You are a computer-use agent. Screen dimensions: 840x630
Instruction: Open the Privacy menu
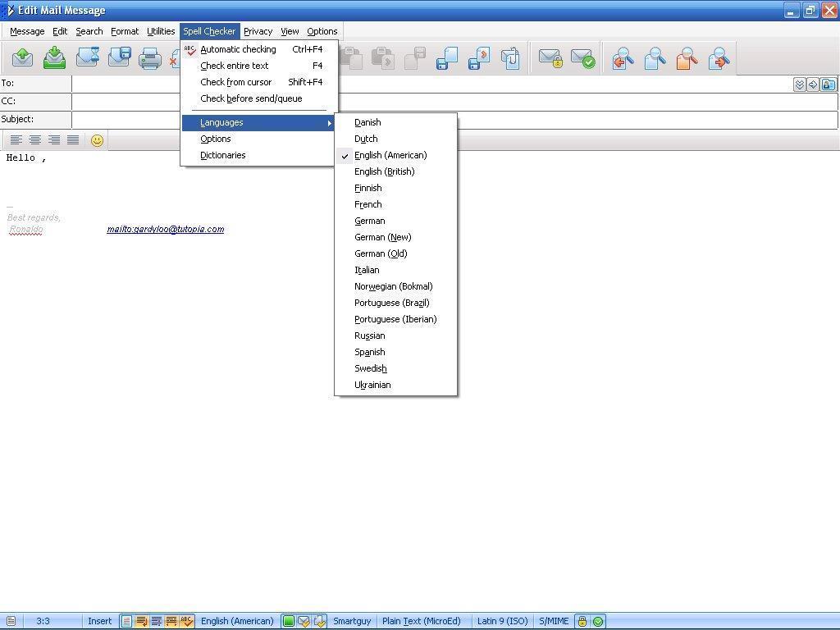(258, 31)
